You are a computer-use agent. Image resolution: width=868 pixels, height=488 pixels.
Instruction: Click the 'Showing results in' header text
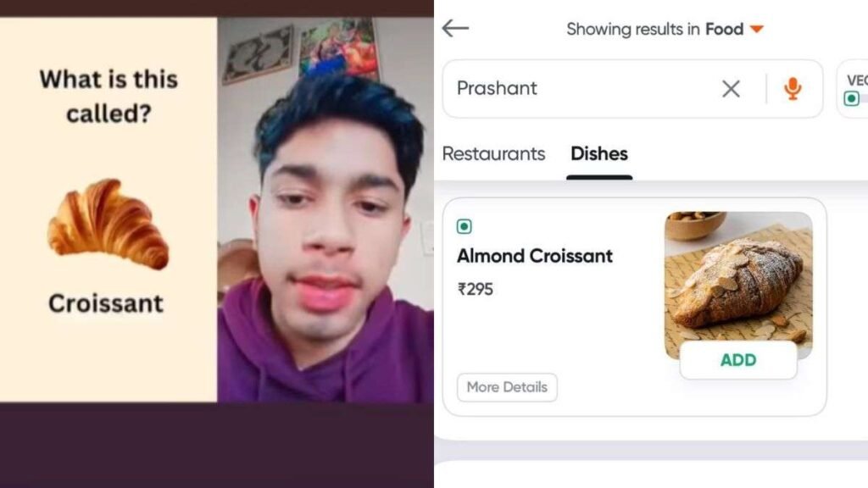pyautogui.click(x=632, y=29)
